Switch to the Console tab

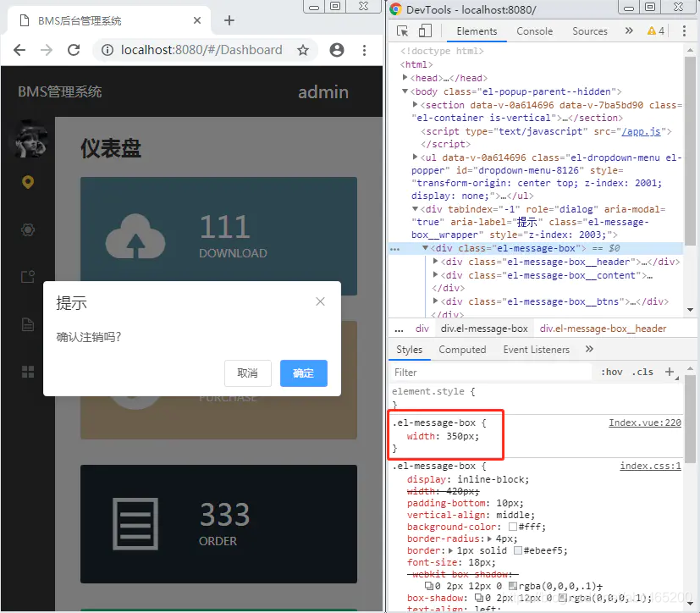(534, 31)
